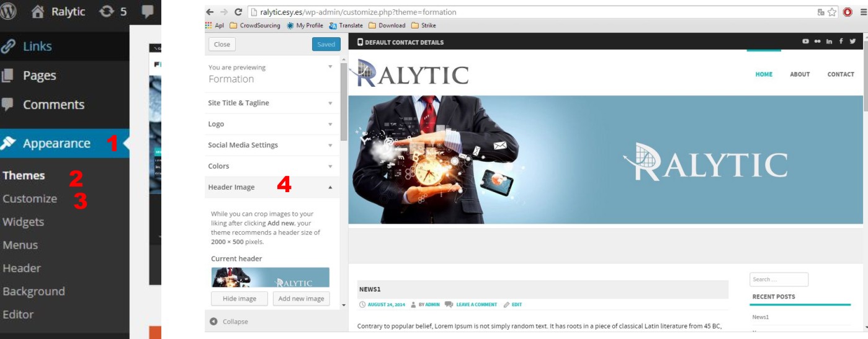Click the Appearance paintbrush icon

click(x=8, y=143)
